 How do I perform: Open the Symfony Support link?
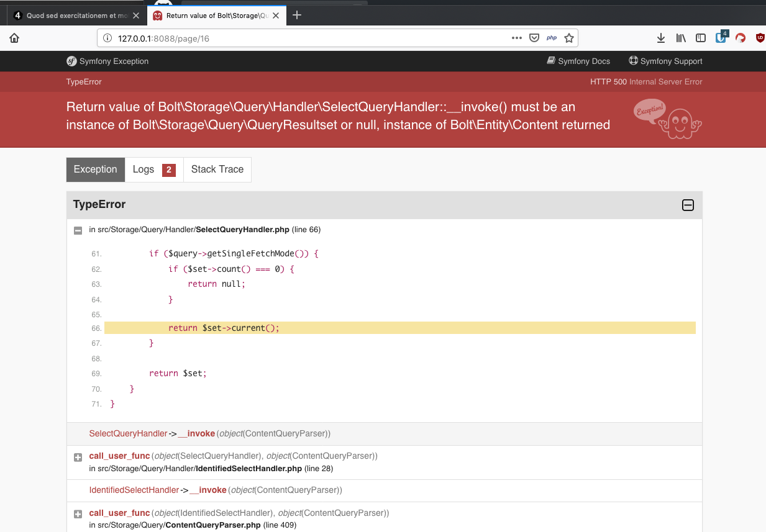tap(665, 61)
